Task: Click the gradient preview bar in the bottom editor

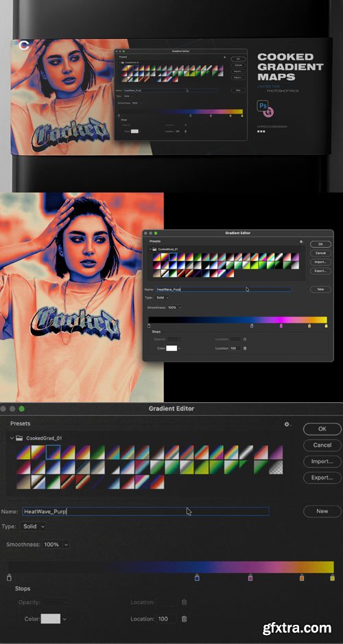Action: coord(171,567)
